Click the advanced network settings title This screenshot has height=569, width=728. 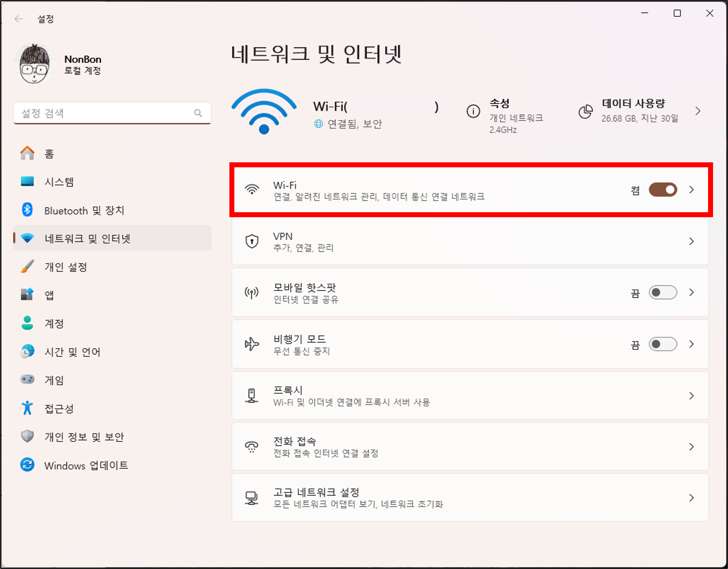316,492
